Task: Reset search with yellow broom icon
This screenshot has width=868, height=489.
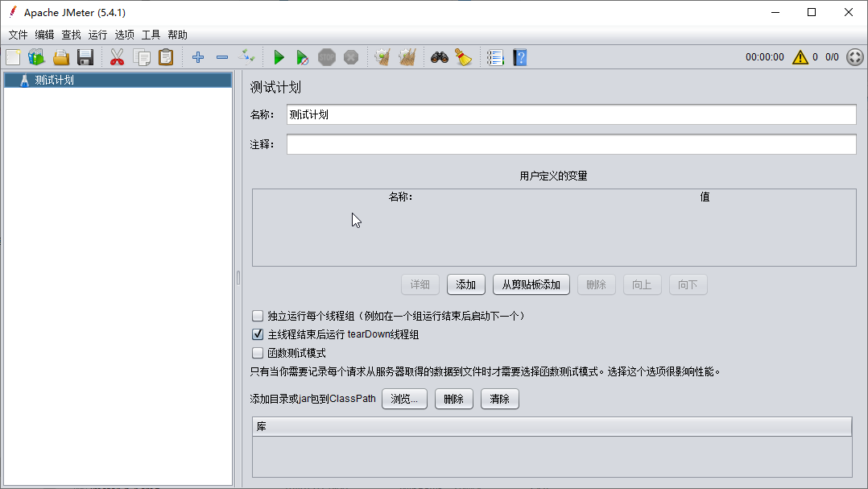Action: click(463, 57)
